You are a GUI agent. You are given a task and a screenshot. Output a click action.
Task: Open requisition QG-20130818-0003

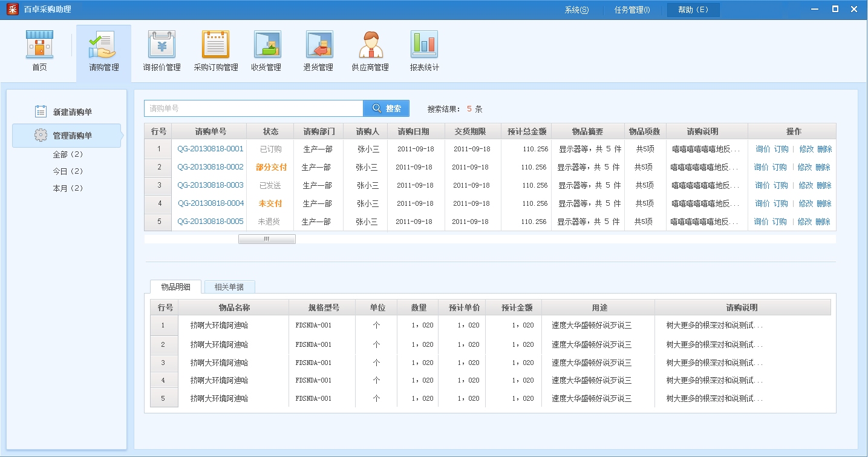(x=210, y=185)
